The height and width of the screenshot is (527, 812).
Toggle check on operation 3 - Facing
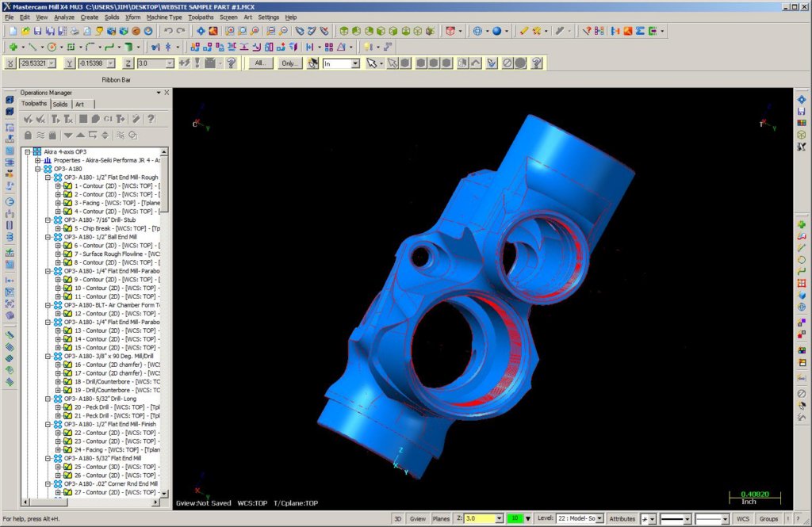[68, 203]
